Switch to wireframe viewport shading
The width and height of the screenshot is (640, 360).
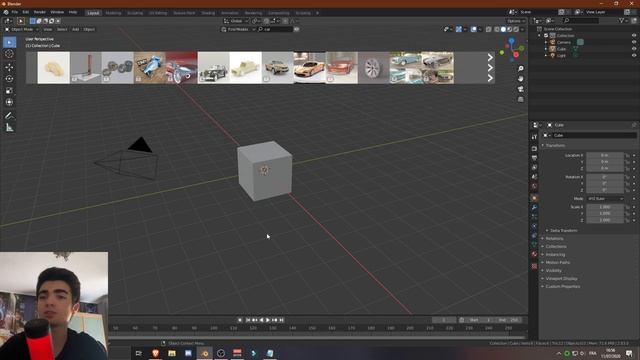497,29
